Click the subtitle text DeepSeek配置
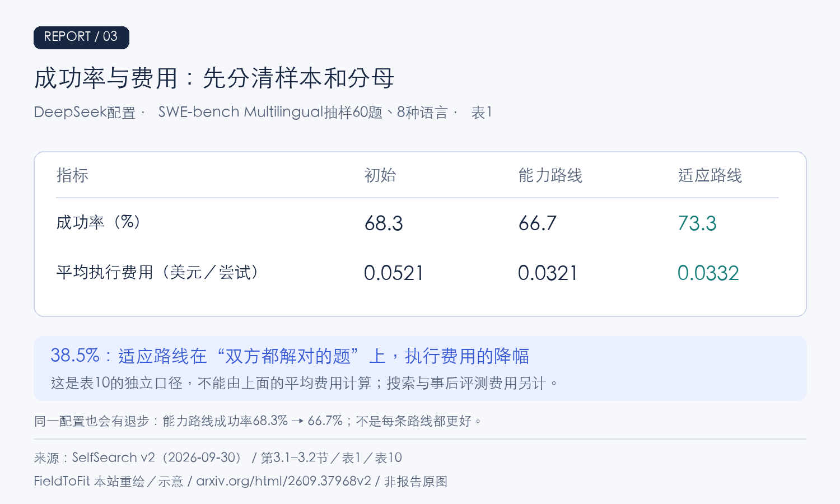 click(x=85, y=113)
